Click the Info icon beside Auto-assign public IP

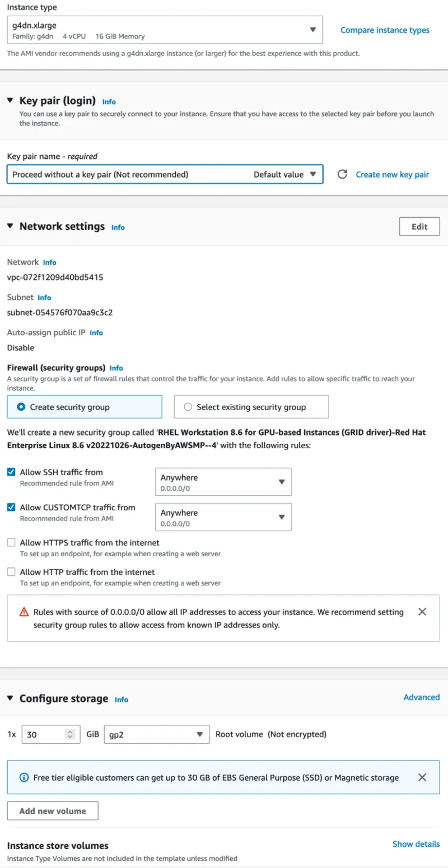click(x=96, y=332)
